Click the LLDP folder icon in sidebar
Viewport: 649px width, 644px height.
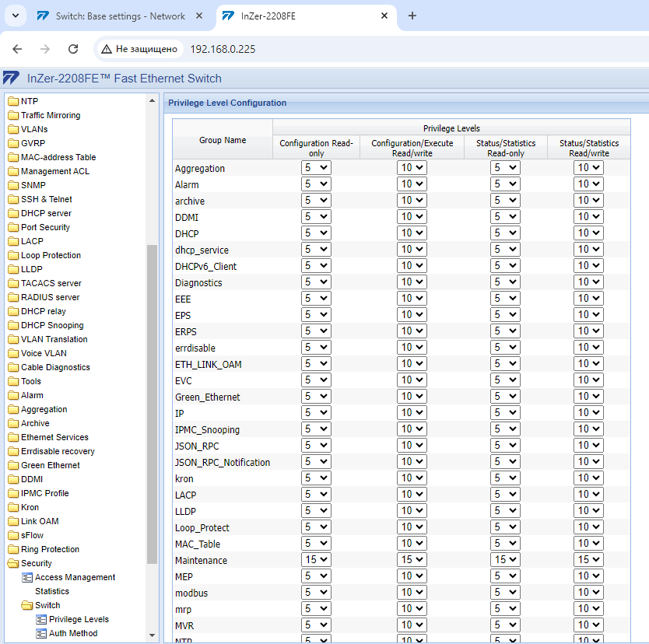tap(13, 270)
